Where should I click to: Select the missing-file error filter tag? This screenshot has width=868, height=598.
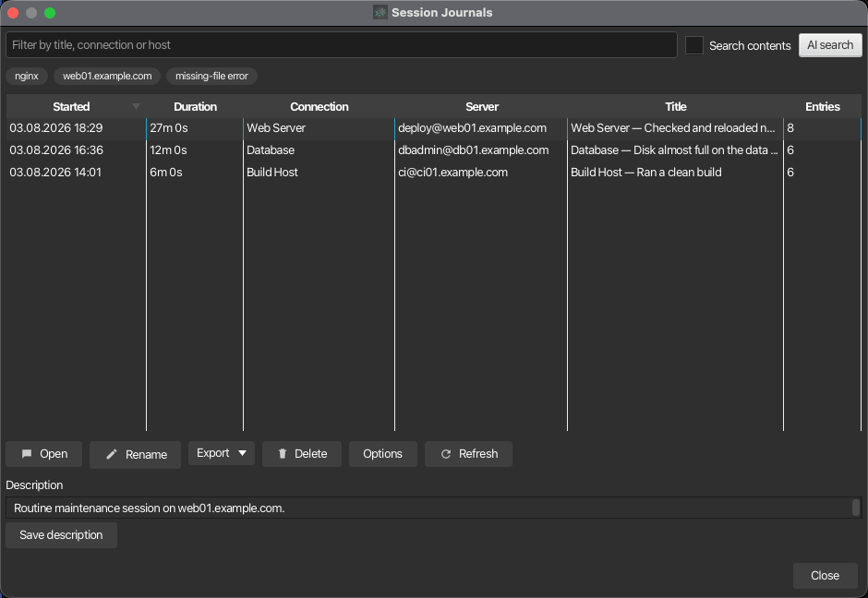click(211, 76)
